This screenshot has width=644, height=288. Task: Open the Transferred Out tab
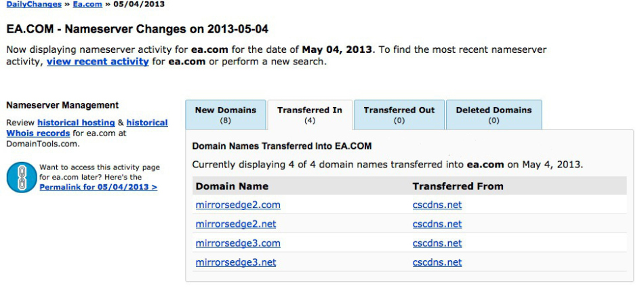coord(399,115)
